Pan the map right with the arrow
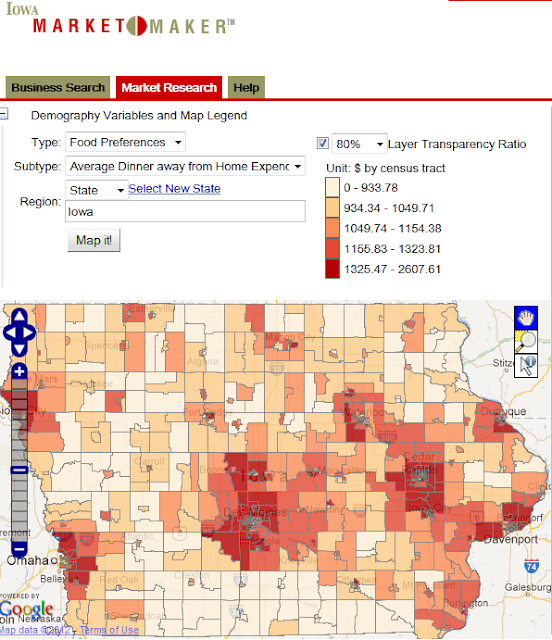 pyautogui.click(x=29, y=333)
